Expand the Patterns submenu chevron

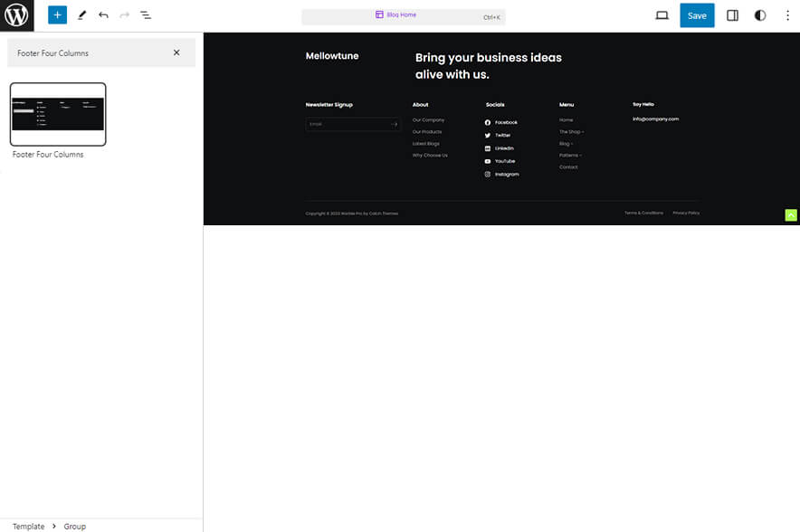click(x=583, y=155)
